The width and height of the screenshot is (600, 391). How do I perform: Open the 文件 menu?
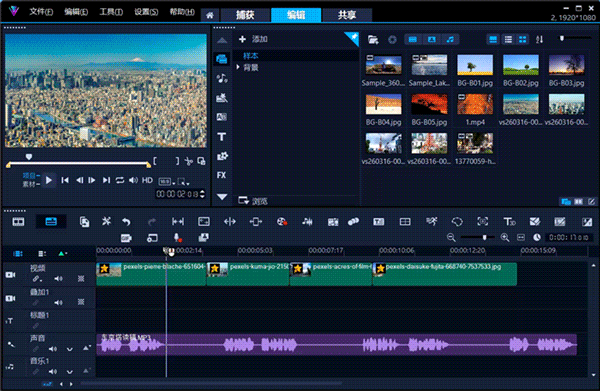point(41,11)
